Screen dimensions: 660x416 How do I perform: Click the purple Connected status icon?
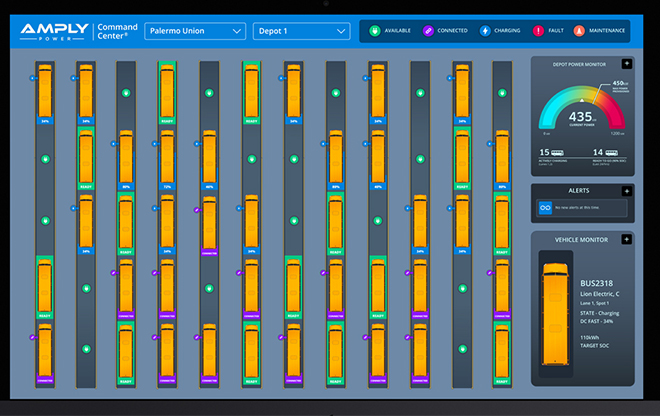(427, 31)
